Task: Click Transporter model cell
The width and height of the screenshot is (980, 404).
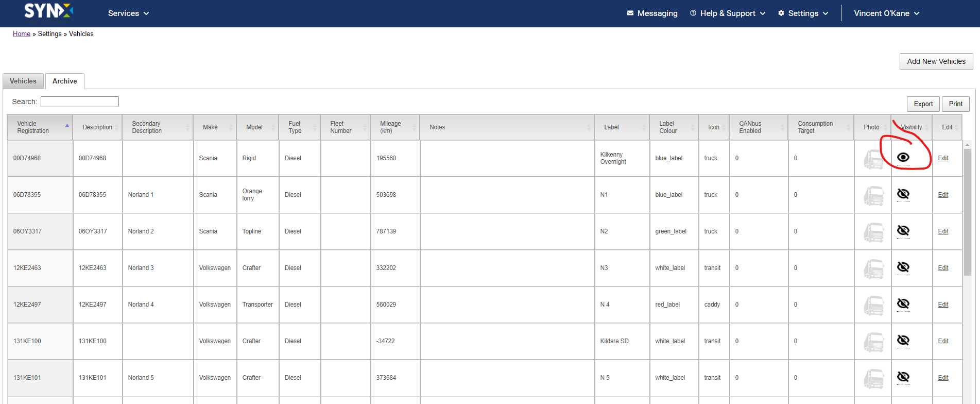Action: tap(257, 305)
